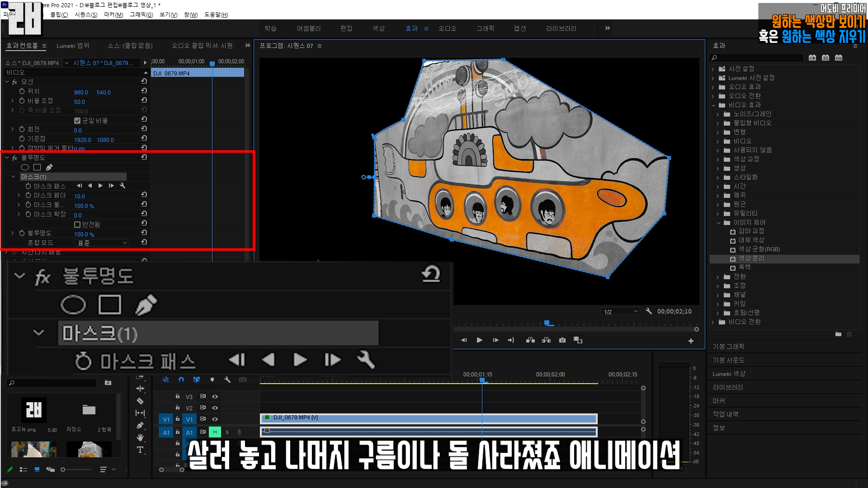Image resolution: width=868 pixels, height=488 pixels.
Task: Select the Razor tool in the toolbox
Action: tap(140, 401)
